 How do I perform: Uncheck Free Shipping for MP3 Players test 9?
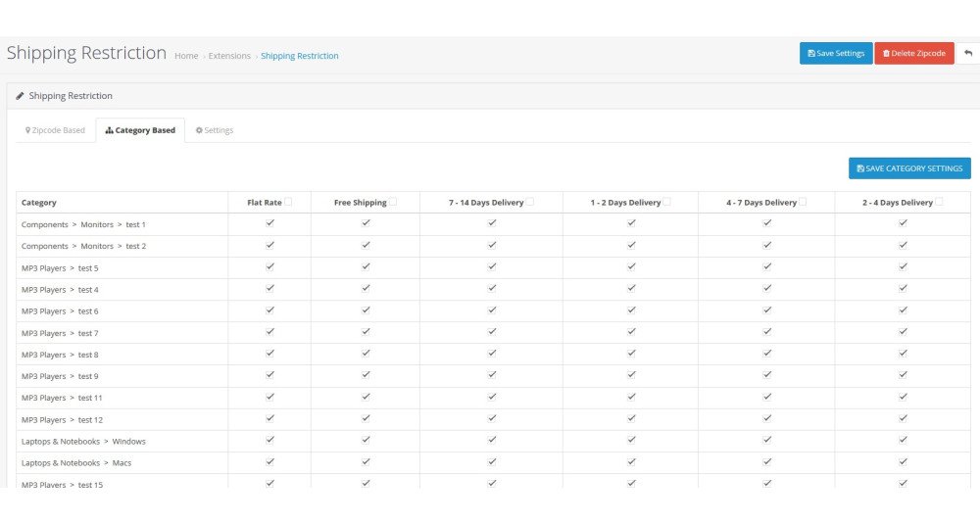(366, 375)
